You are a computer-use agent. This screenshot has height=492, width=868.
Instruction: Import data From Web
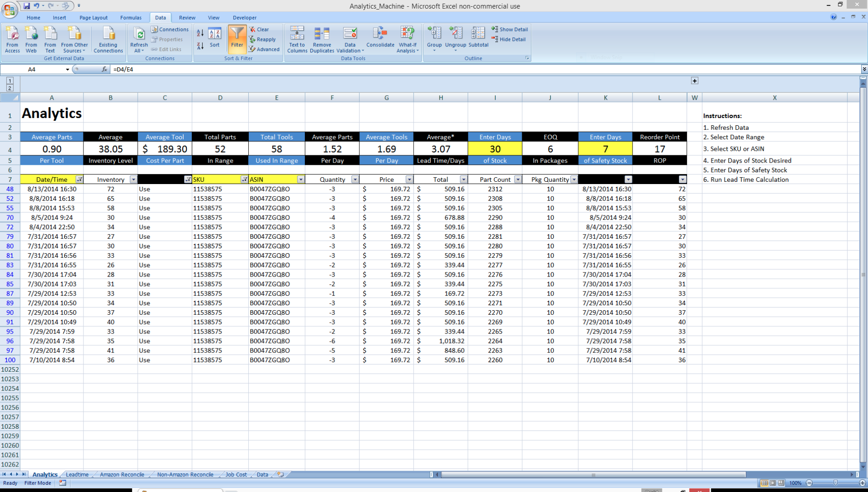(x=31, y=40)
